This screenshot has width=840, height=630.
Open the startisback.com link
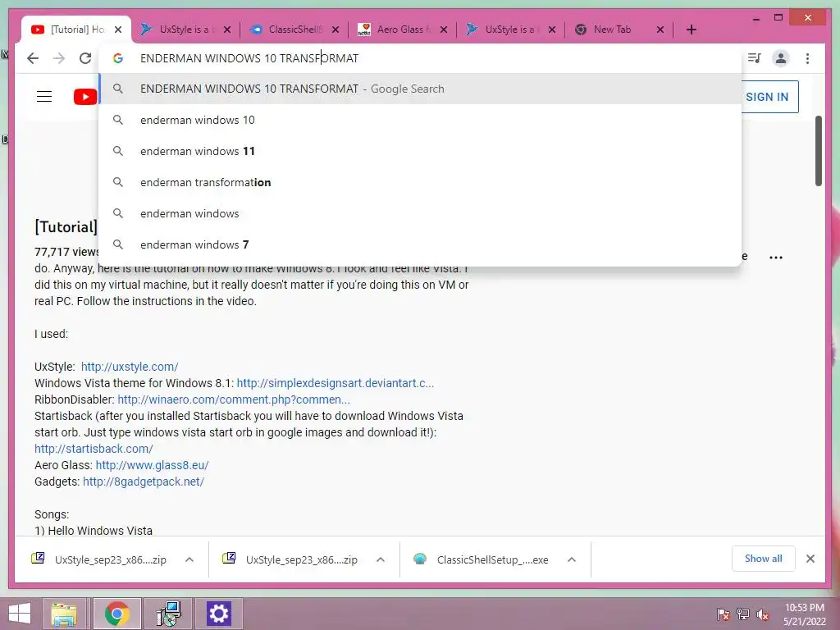tap(94, 449)
